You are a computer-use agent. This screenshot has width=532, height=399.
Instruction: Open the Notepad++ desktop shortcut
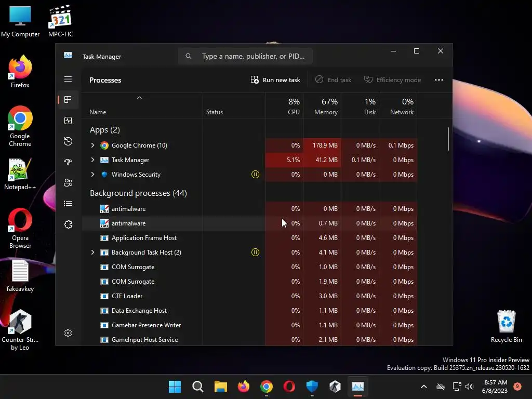click(x=20, y=174)
